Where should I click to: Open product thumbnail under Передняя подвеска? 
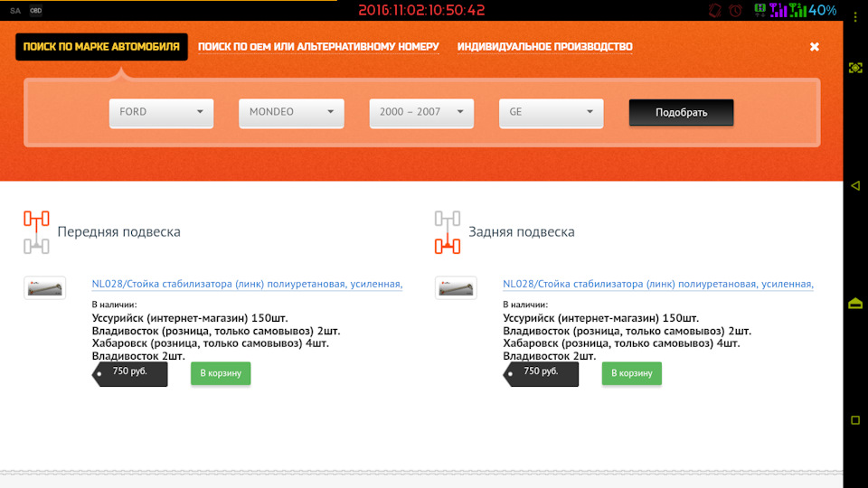click(x=45, y=287)
